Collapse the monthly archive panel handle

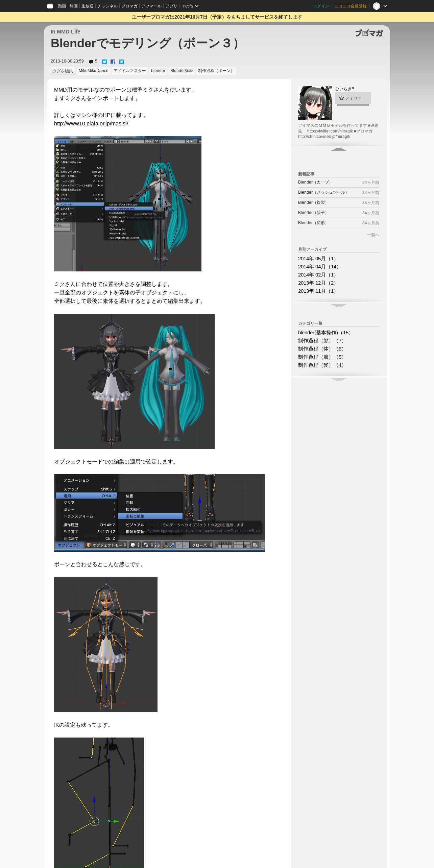339,306
